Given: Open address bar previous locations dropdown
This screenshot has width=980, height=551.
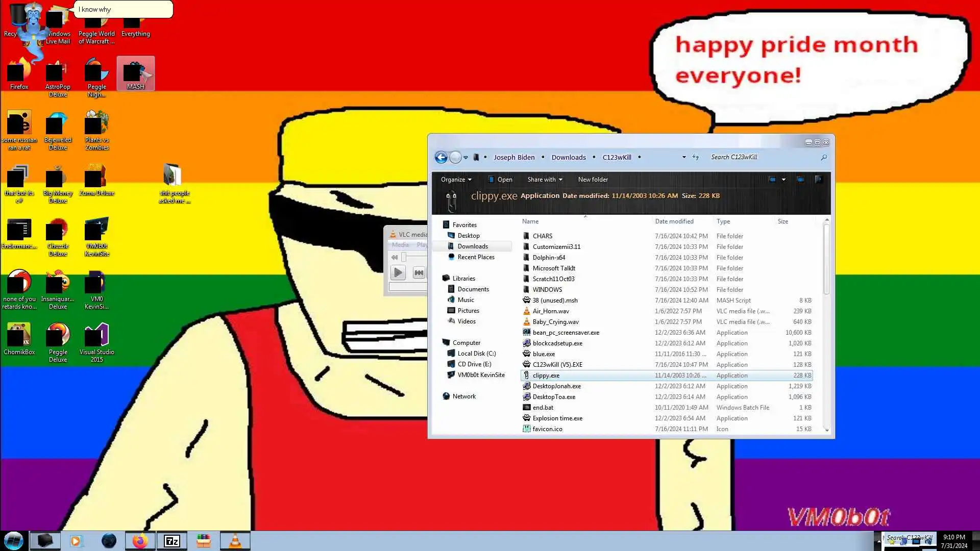Looking at the screenshot, I should 684,157.
